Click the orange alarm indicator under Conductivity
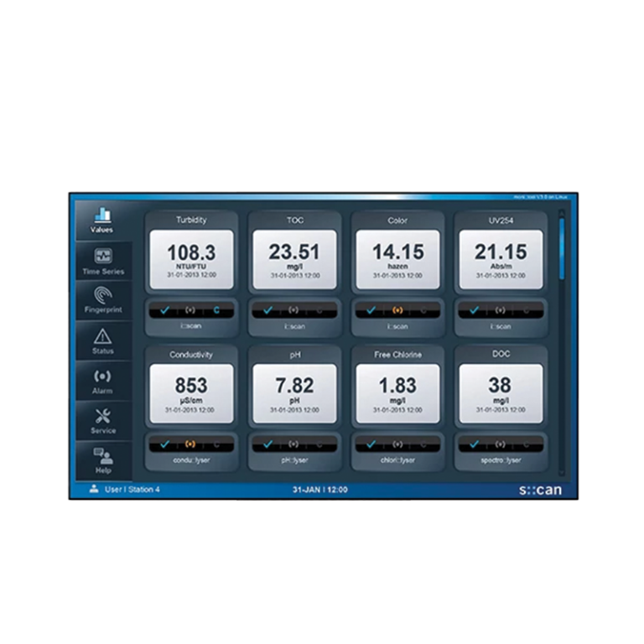Image resolution: width=644 pixels, height=644 pixels. click(190, 444)
